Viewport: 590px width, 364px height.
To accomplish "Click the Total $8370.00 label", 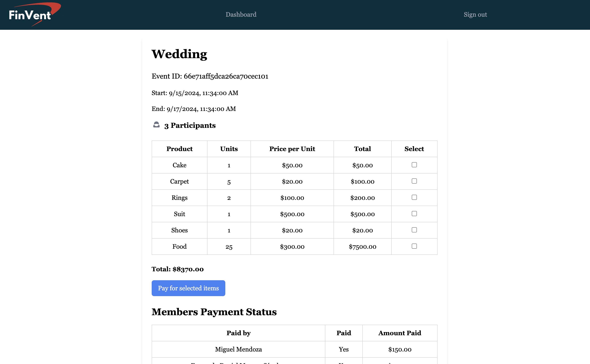I will point(177,269).
